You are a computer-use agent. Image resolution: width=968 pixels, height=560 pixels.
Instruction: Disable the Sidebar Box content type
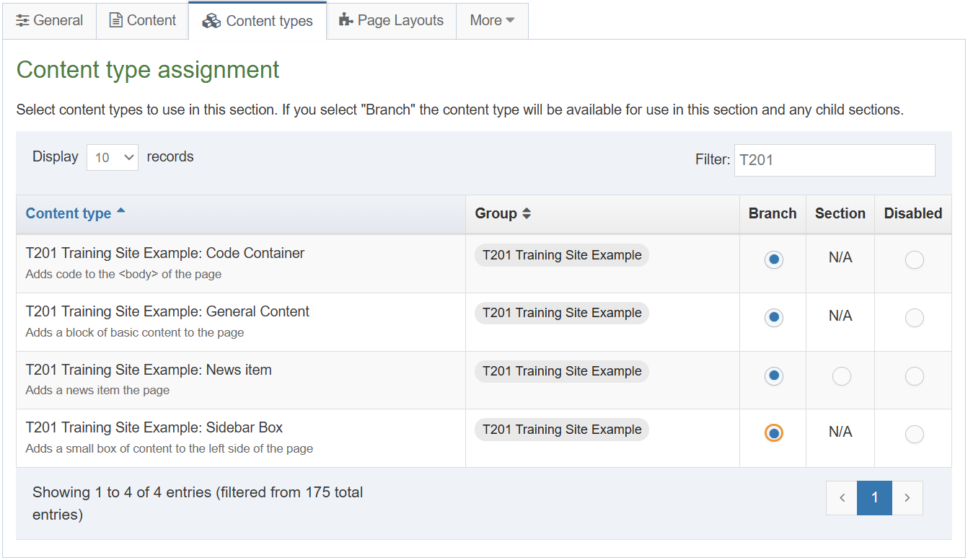point(914,434)
